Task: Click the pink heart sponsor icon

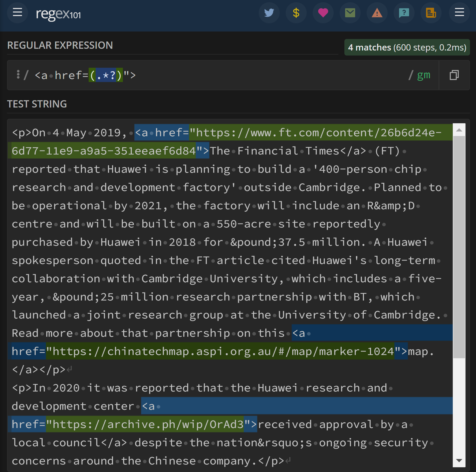Action: 323,13
